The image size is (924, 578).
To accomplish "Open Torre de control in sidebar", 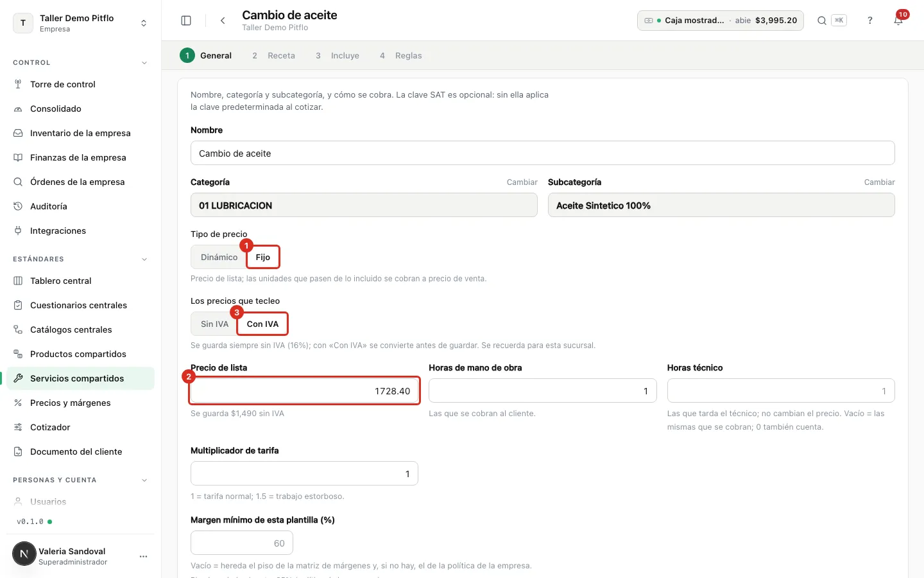I will (x=80, y=84).
